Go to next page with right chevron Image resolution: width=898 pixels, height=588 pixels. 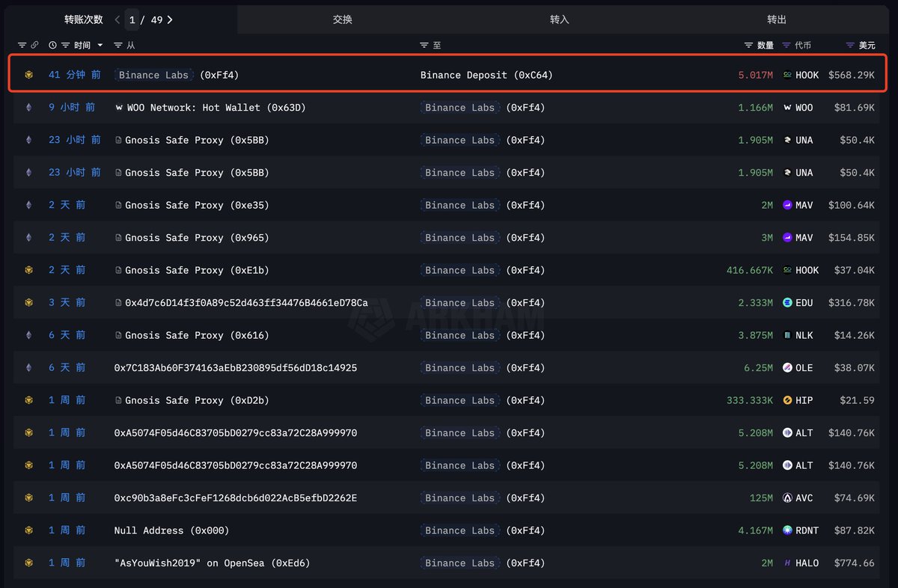click(x=170, y=19)
